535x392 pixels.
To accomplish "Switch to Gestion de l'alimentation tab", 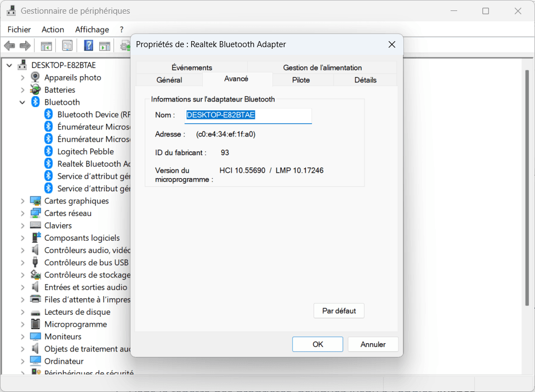I will pyautogui.click(x=322, y=67).
